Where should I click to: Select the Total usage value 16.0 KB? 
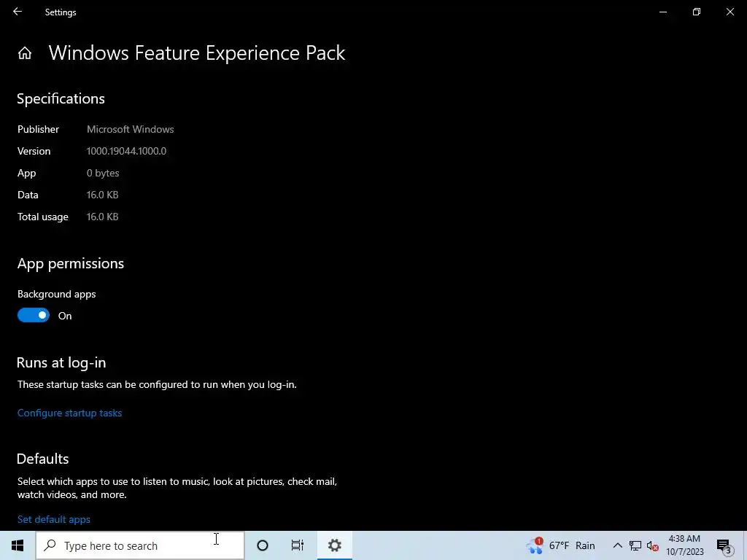point(102,217)
